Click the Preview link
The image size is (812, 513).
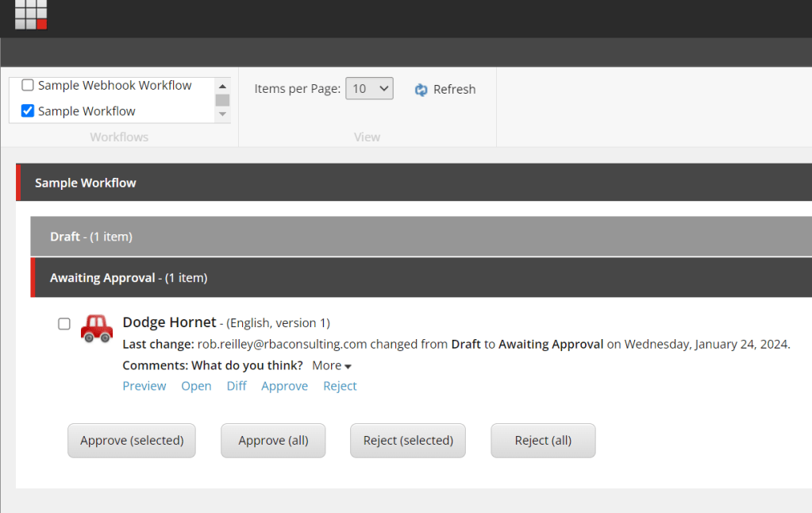(x=144, y=386)
